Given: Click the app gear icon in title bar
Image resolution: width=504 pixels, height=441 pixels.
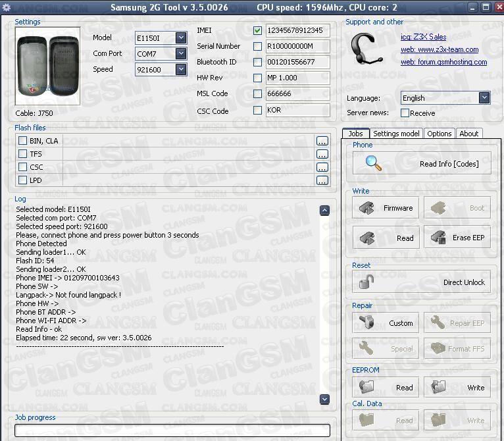Looking at the screenshot, I should [x=7, y=7].
